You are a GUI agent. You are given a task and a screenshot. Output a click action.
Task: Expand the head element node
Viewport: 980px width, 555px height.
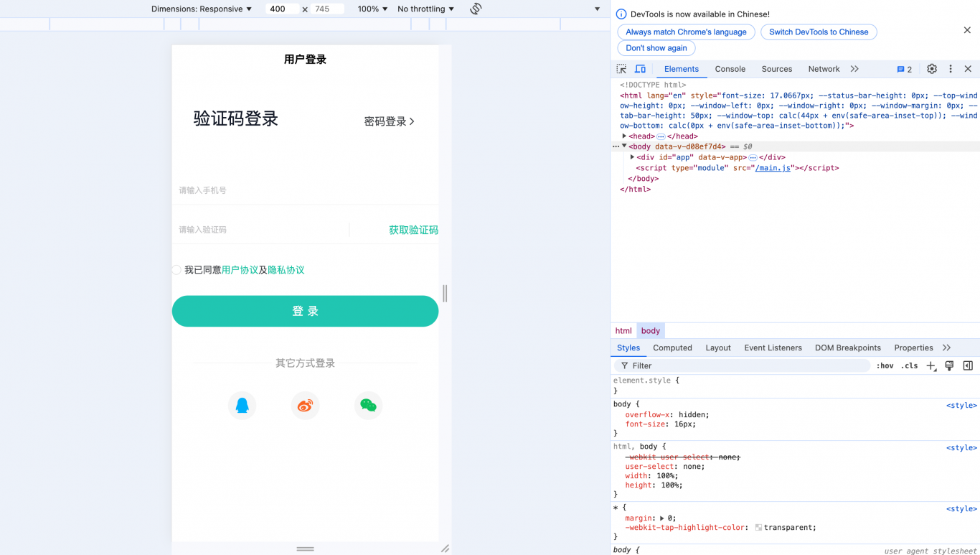(x=624, y=136)
